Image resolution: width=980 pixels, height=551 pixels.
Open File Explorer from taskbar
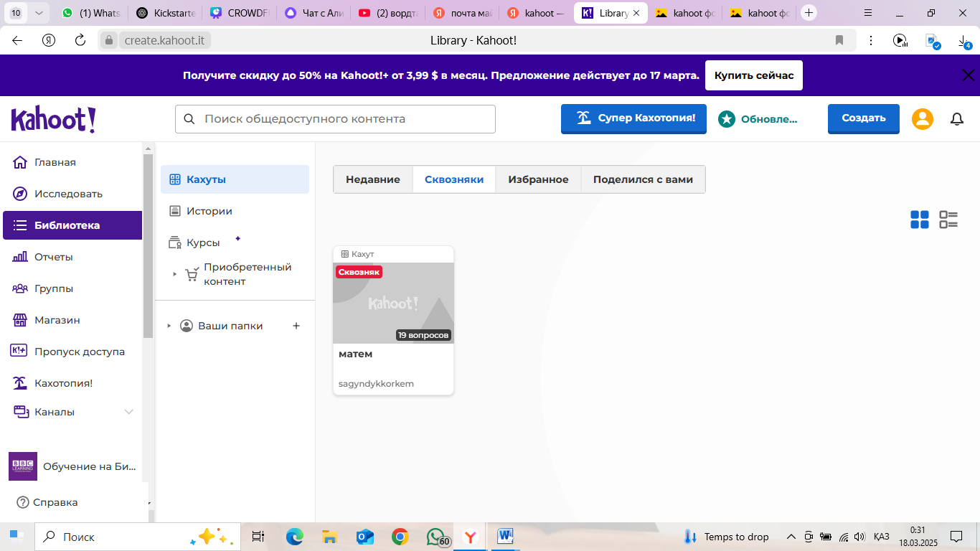click(x=329, y=537)
